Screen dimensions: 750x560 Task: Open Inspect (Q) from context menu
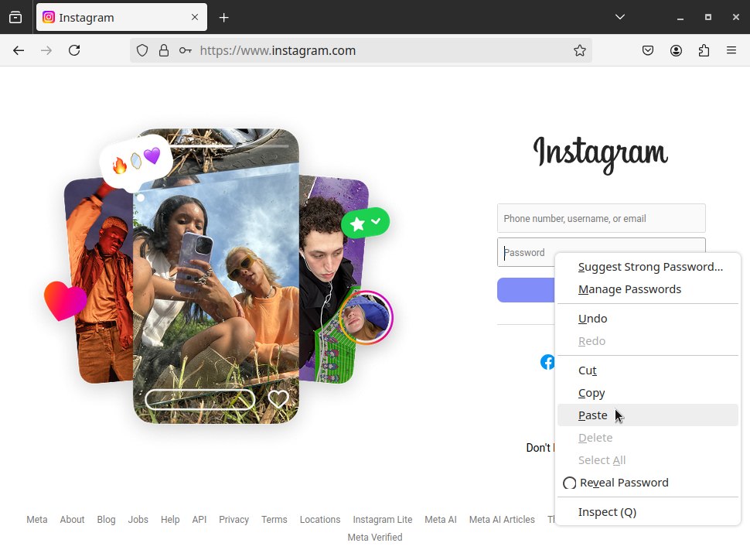pyautogui.click(x=648, y=512)
